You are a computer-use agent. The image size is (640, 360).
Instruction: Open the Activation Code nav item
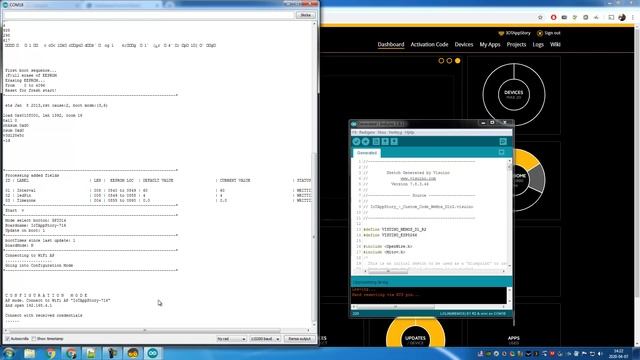click(x=429, y=44)
